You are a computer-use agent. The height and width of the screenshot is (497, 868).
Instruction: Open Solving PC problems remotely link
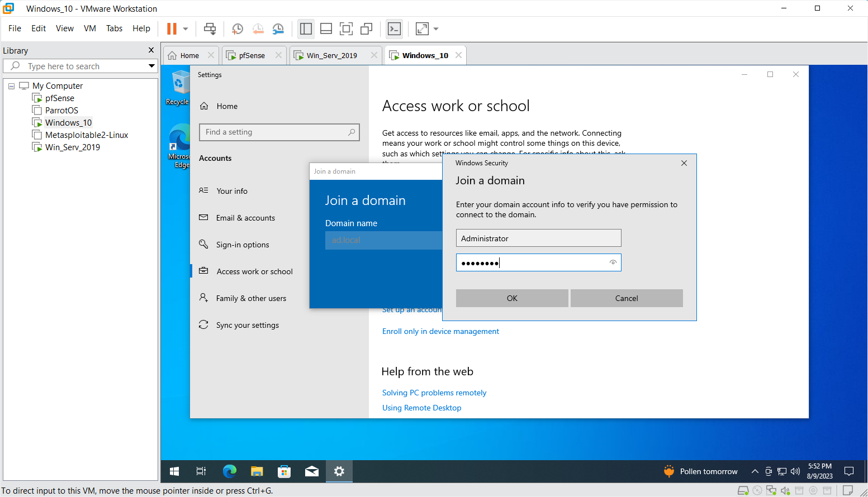pos(434,393)
